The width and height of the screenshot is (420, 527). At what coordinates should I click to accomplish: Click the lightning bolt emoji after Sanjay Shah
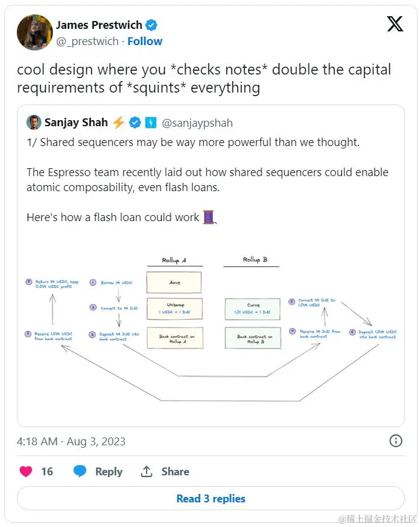click(118, 123)
